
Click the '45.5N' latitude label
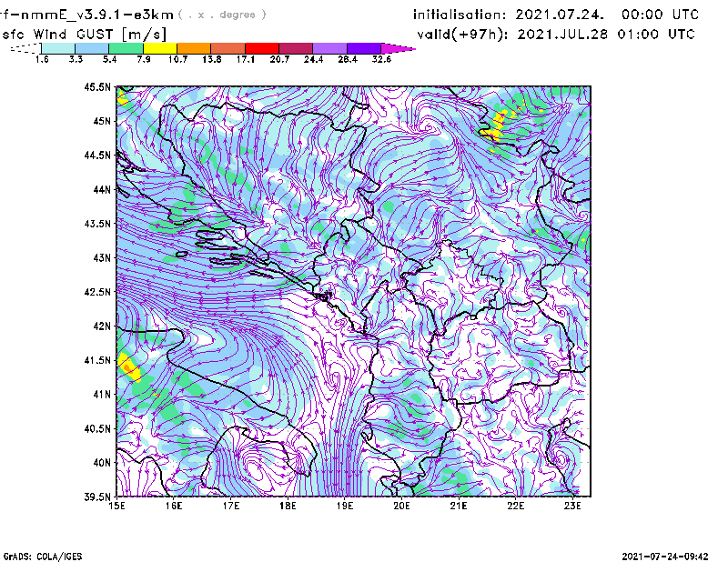pos(97,86)
